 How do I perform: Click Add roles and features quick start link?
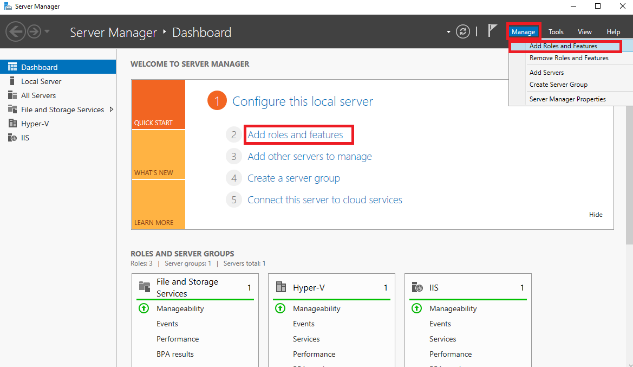click(295, 134)
